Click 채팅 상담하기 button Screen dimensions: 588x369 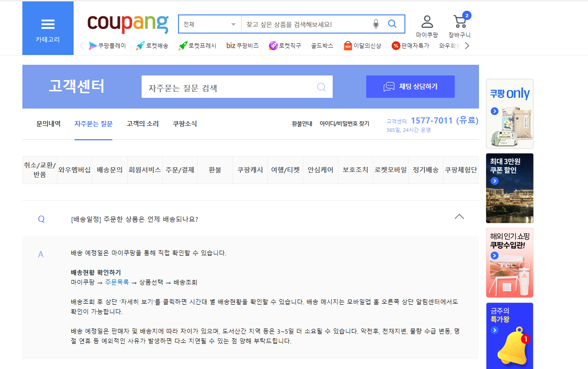pos(410,87)
